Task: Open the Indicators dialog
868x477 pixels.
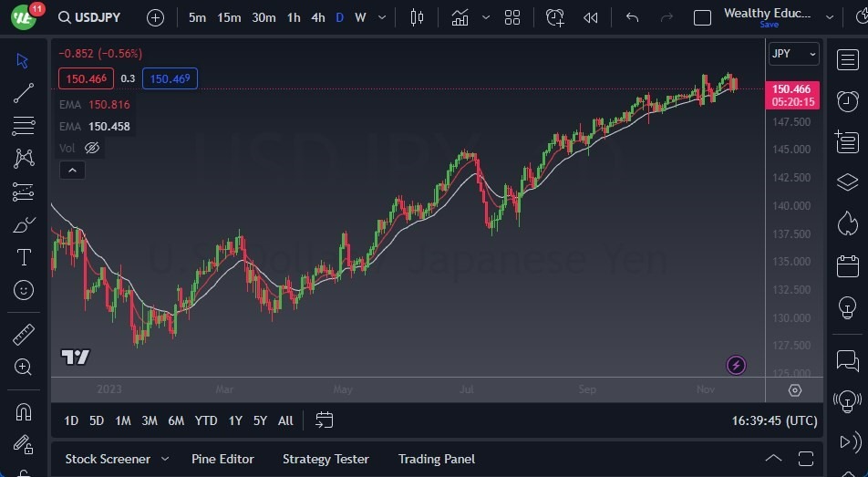Action: pos(460,17)
